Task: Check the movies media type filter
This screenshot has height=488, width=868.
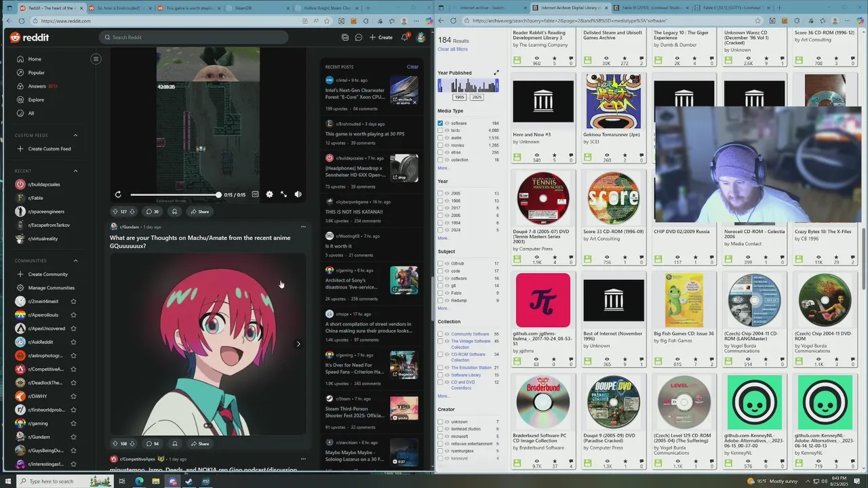Action: pos(440,145)
